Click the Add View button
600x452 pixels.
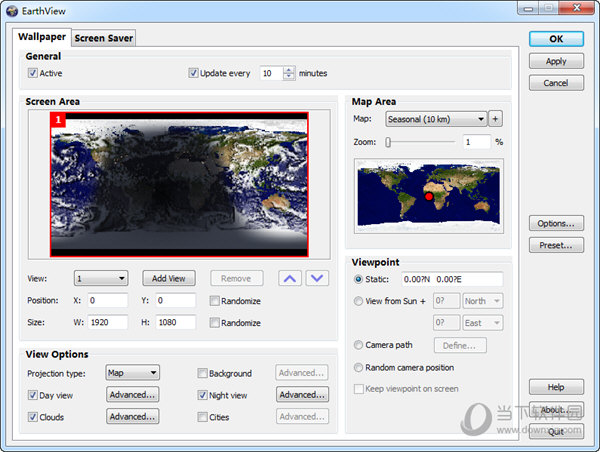pyautogui.click(x=169, y=278)
